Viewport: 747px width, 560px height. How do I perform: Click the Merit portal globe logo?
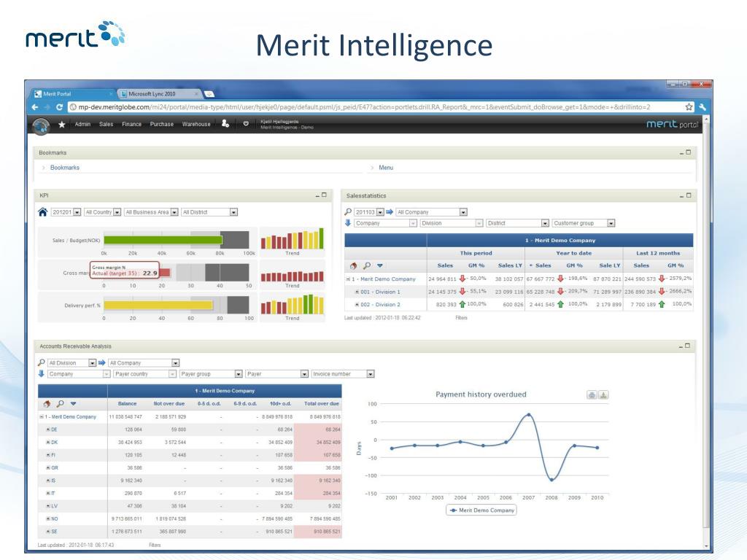pos(41,125)
